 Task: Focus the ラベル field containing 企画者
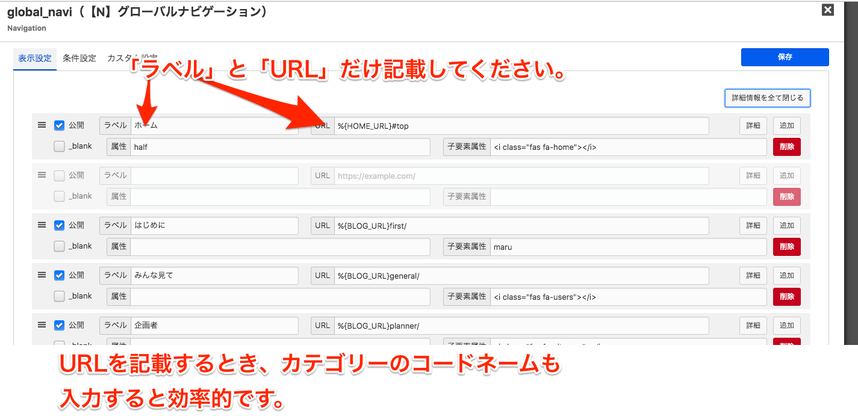pyautogui.click(x=214, y=325)
